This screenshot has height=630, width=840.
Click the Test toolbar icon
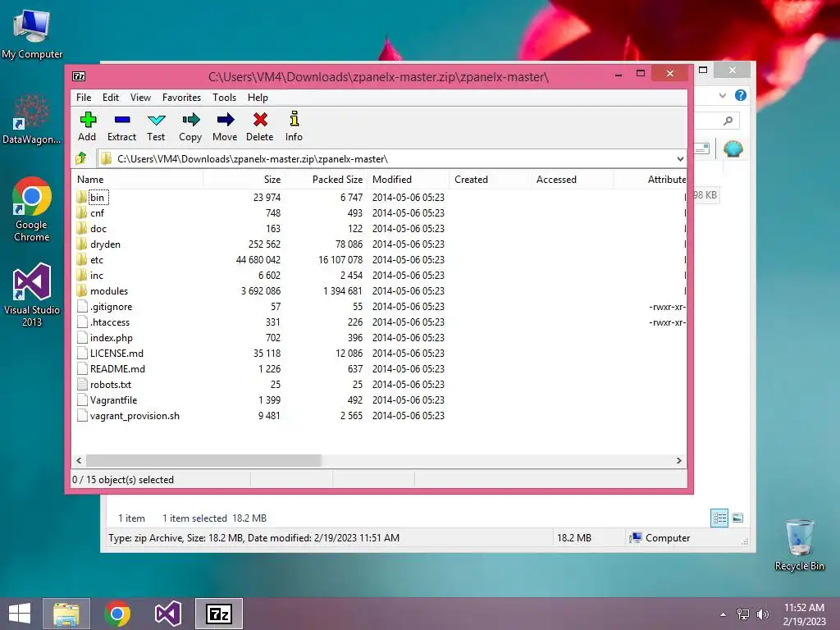[157, 120]
